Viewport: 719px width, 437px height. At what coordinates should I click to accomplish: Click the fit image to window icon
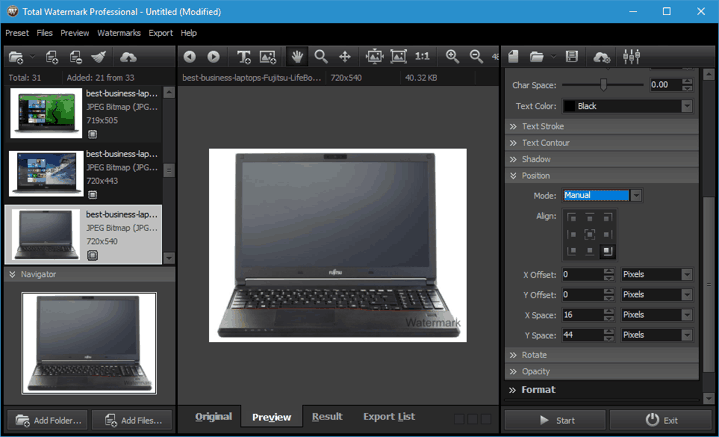coord(375,56)
